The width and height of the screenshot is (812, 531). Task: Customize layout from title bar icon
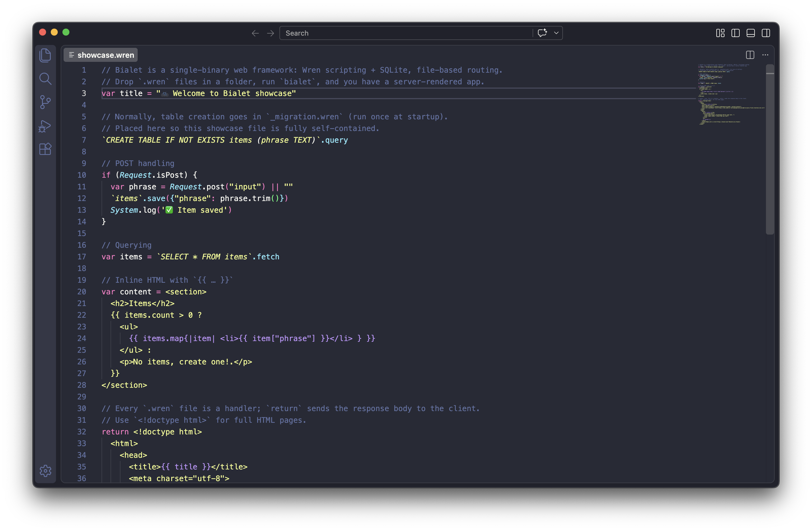(720, 33)
